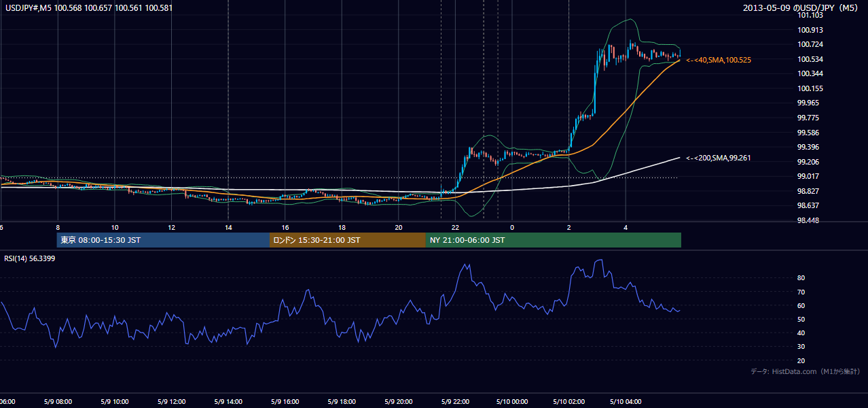Viewport: 868px width, 408px height.
Task: Click price axis value 99.017
Action: pos(808,177)
